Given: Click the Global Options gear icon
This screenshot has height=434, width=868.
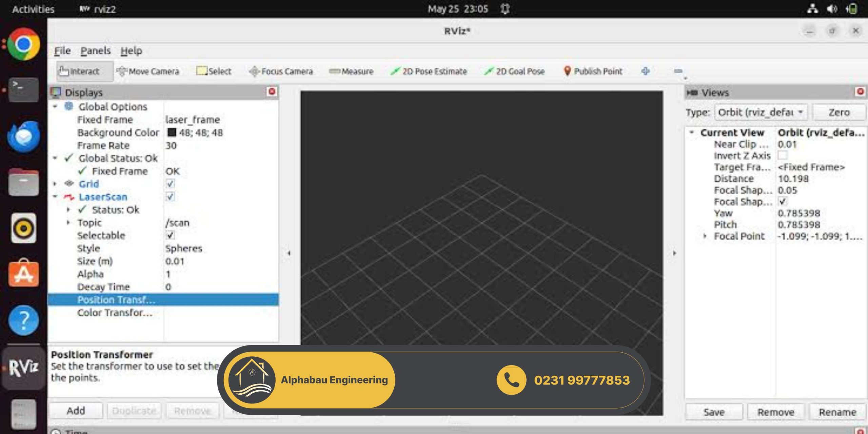Looking at the screenshot, I should click(69, 106).
